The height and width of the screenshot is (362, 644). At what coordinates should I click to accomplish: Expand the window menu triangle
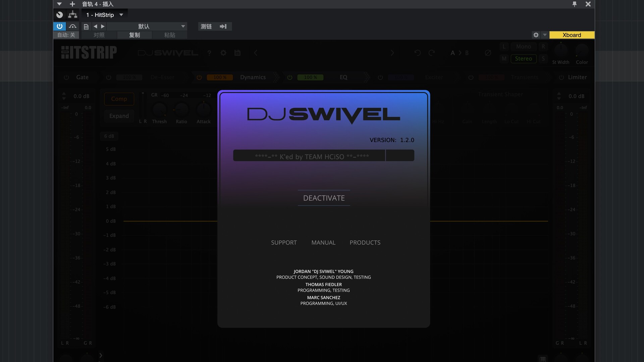(x=59, y=4)
